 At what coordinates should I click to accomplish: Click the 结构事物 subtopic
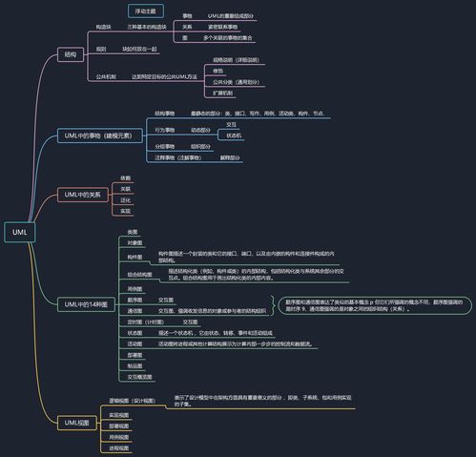pyautogui.click(x=165, y=114)
